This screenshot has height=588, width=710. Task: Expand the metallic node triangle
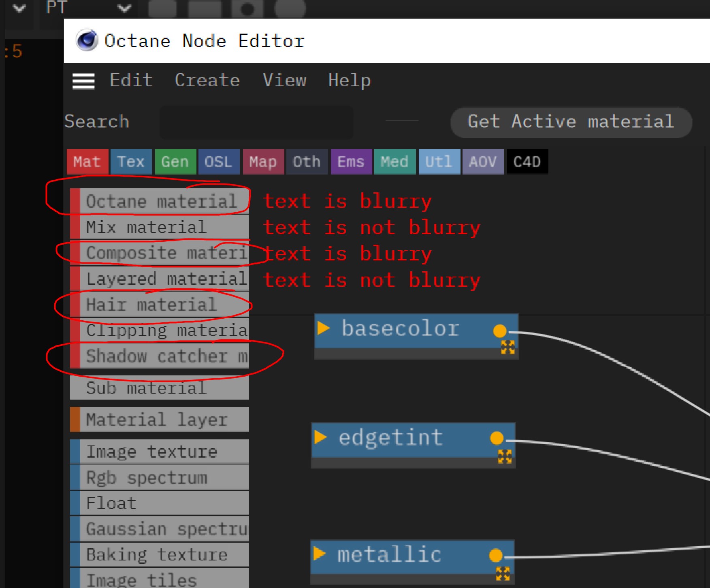pyautogui.click(x=319, y=554)
